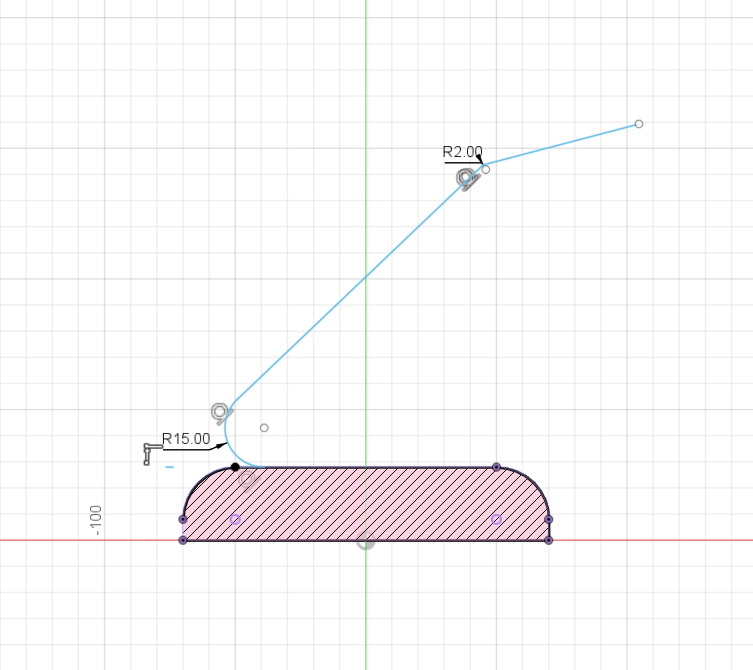Screen dimensions: 753x670
Task: Select the R2.00 radius dimension
Action: (462, 152)
